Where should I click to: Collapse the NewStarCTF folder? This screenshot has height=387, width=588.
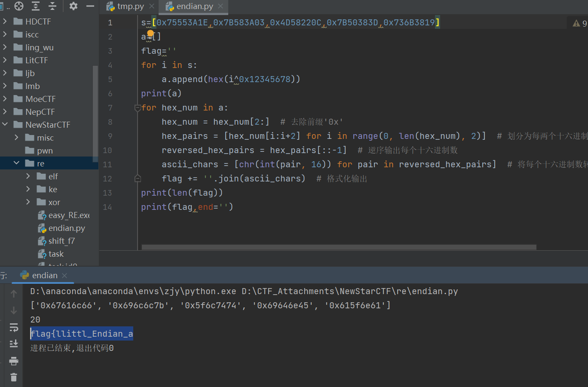pyautogui.click(x=5, y=125)
